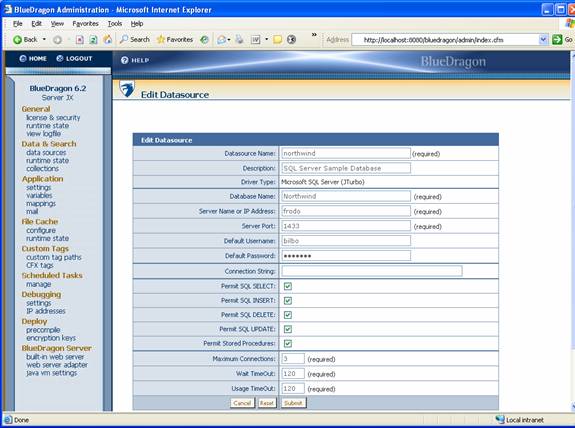The width and height of the screenshot is (575, 428).
Task: Open custom tag paths link
Action: coord(54,257)
